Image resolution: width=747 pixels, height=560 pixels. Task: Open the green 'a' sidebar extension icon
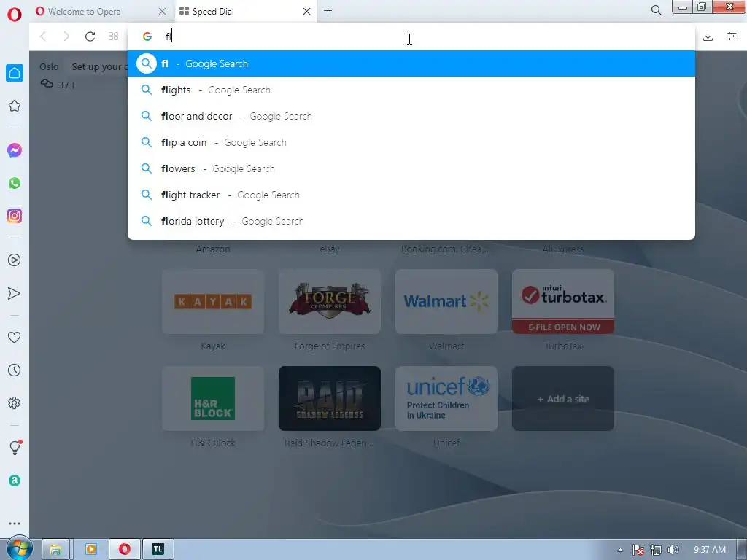click(15, 481)
